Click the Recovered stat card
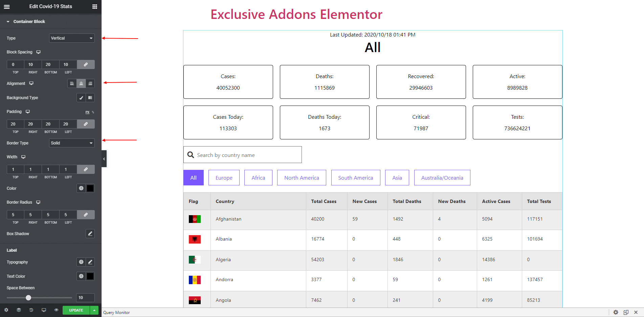 [421, 82]
